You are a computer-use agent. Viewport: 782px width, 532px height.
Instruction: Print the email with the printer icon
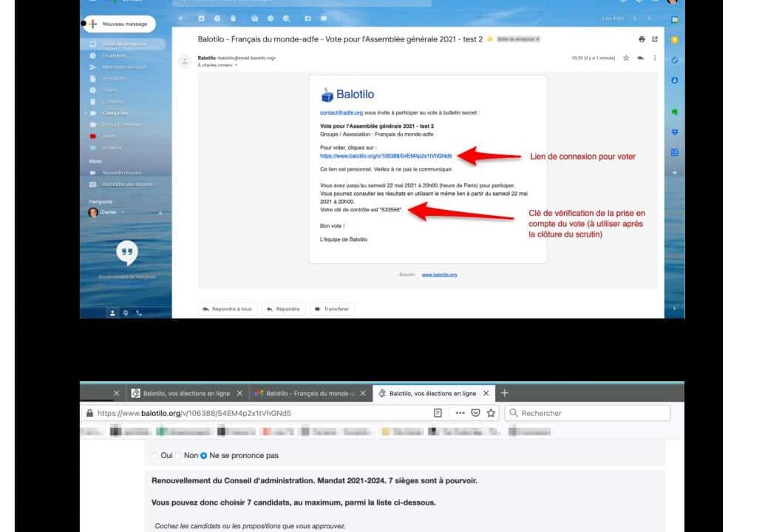641,38
